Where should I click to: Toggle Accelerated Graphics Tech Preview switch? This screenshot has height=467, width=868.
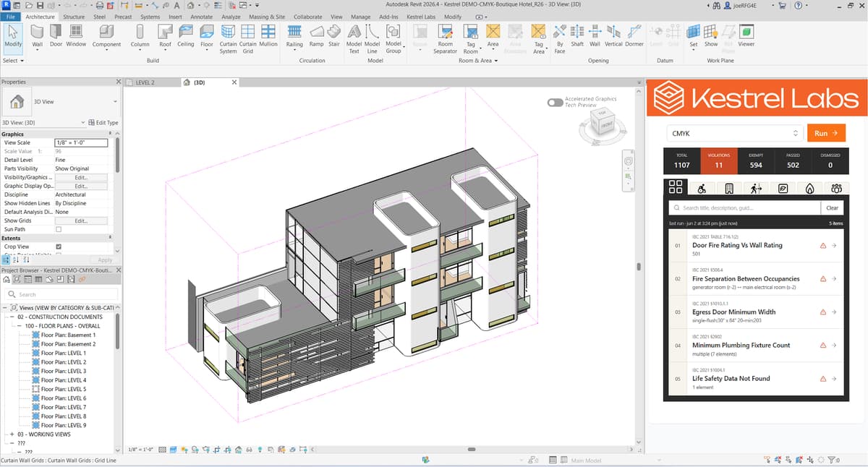click(555, 103)
